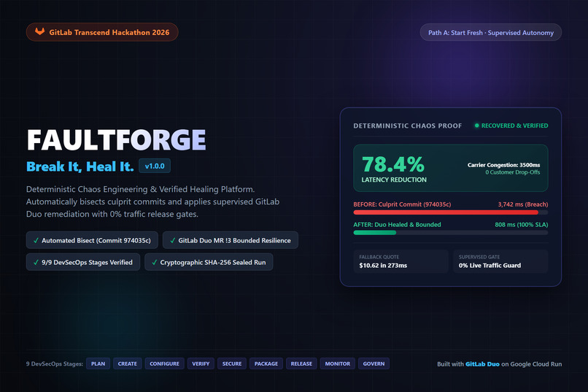Click checkmark beside 9/9 DevSecOps Stages

click(36, 262)
